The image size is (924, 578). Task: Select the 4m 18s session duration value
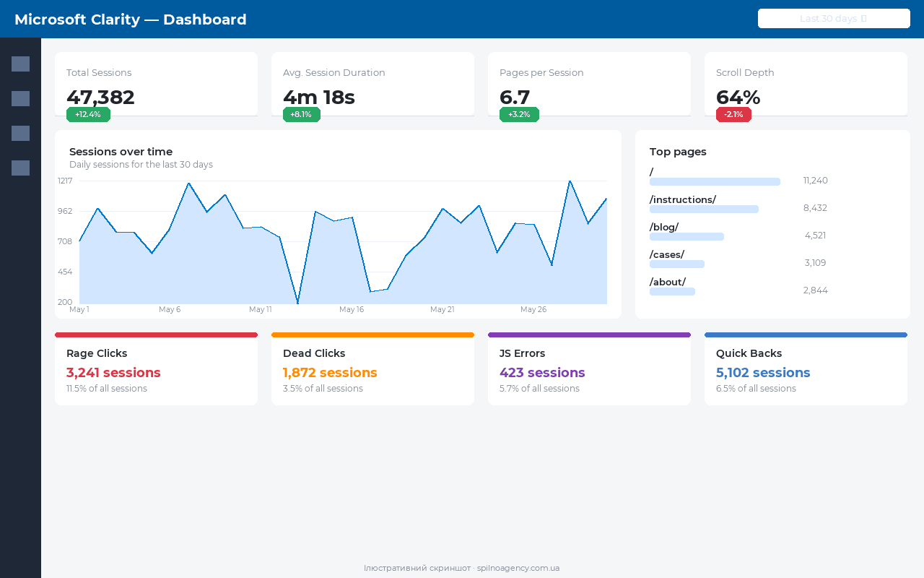click(319, 97)
